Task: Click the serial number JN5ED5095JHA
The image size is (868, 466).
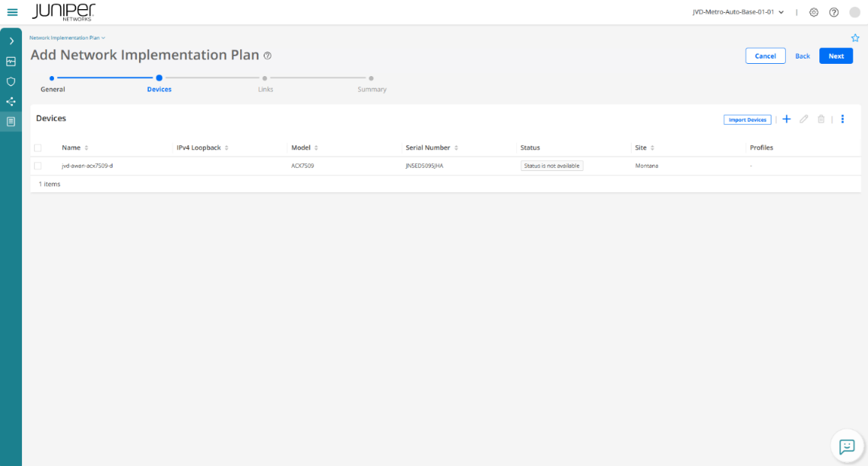Action: coord(424,166)
